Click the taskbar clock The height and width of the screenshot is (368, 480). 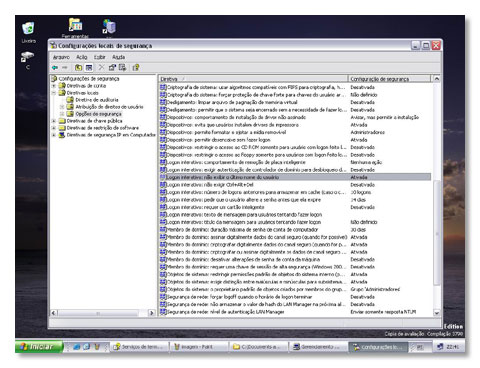tap(452, 347)
